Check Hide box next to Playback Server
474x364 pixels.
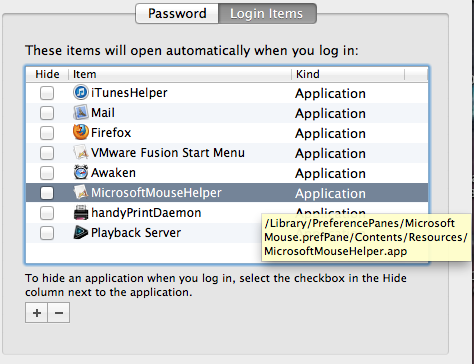pos(47,233)
